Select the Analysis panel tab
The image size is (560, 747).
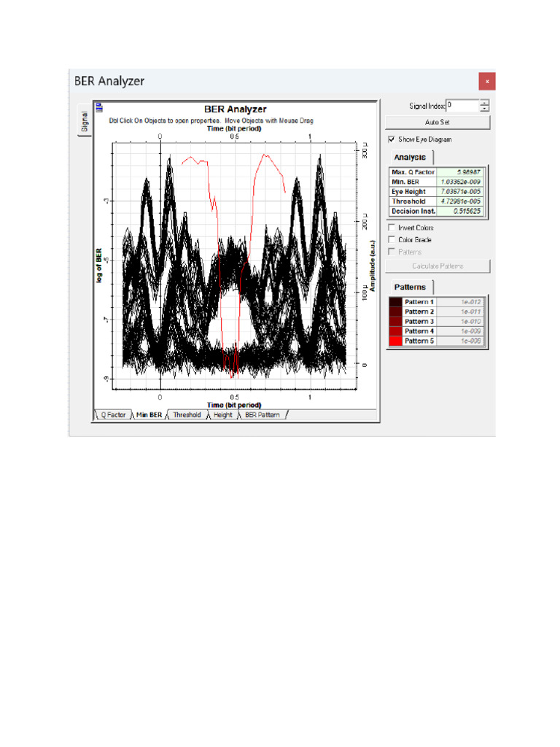point(410,158)
